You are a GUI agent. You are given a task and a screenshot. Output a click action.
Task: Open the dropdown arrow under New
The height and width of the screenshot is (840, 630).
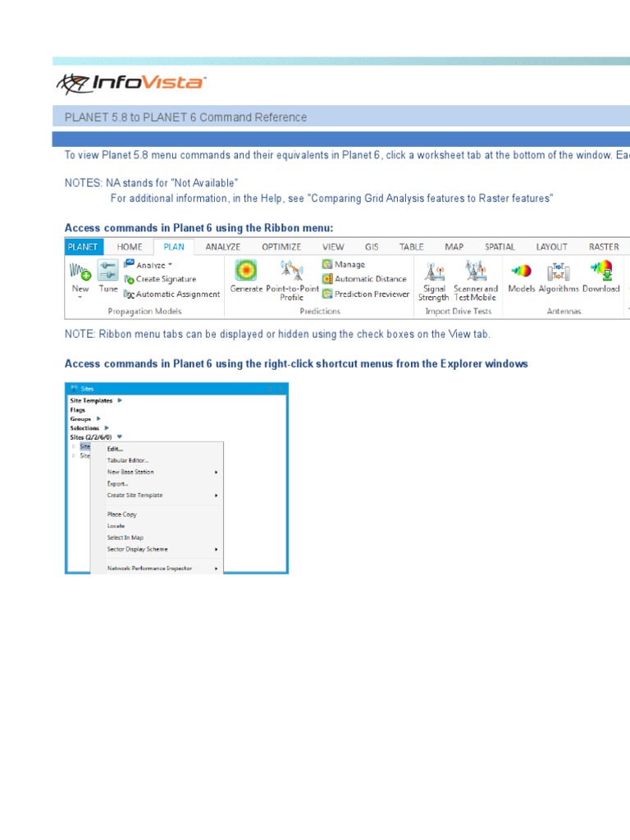[80, 297]
